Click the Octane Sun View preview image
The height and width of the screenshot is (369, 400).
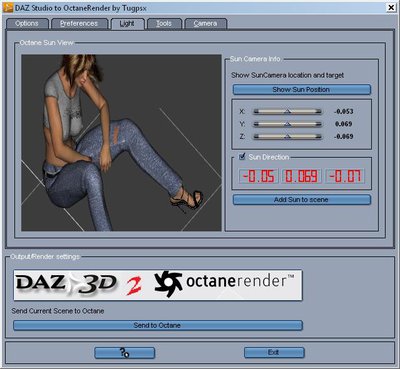(121, 143)
